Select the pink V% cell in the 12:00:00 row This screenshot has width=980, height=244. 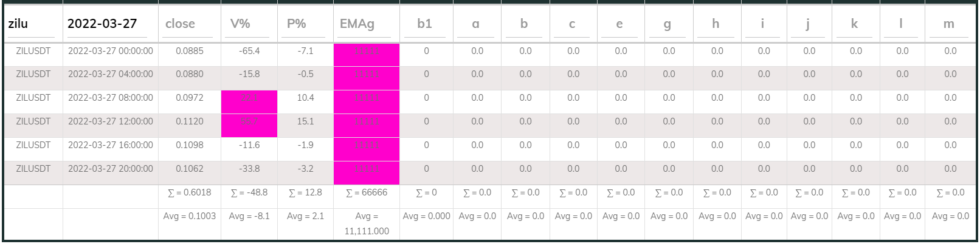click(x=249, y=121)
